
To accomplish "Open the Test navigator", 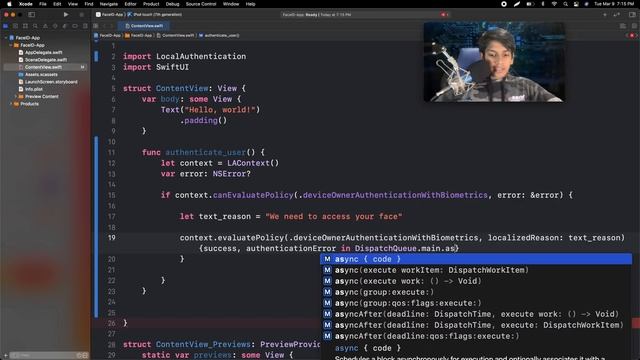I will tap(55, 26).
